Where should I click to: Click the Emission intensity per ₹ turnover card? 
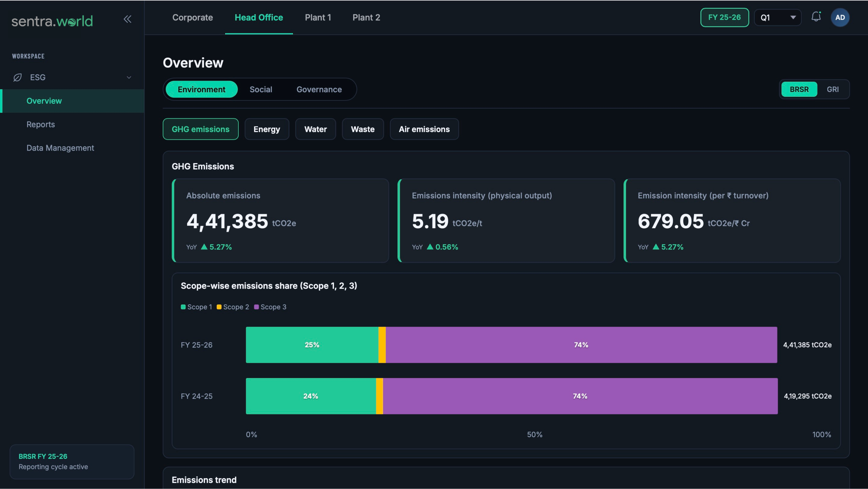point(732,220)
